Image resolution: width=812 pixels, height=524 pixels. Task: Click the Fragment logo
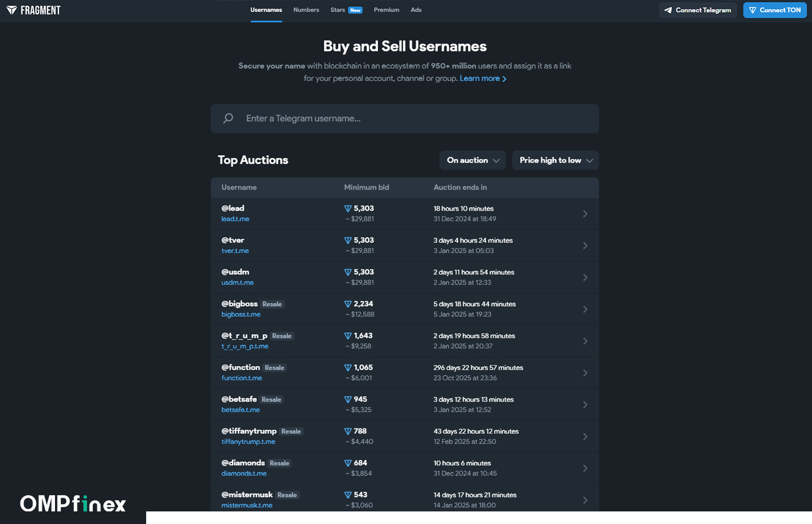[34, 10]
